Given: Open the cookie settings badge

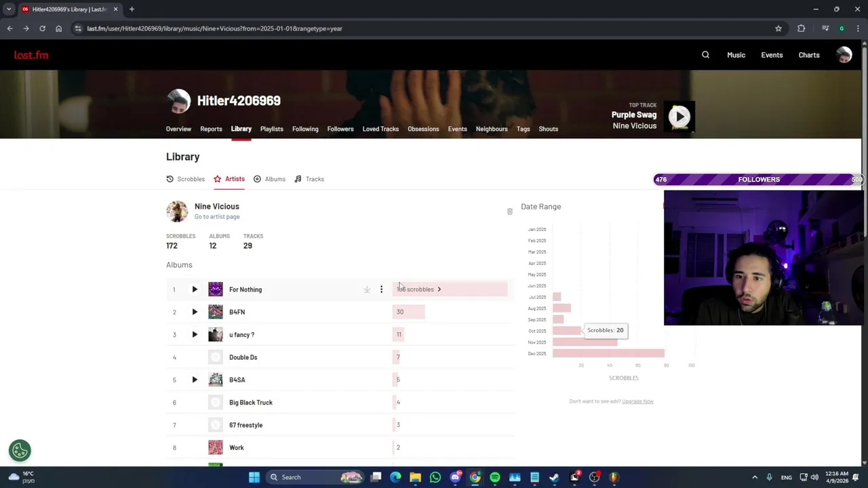Looking at the screenshot, I should point(20,450).
